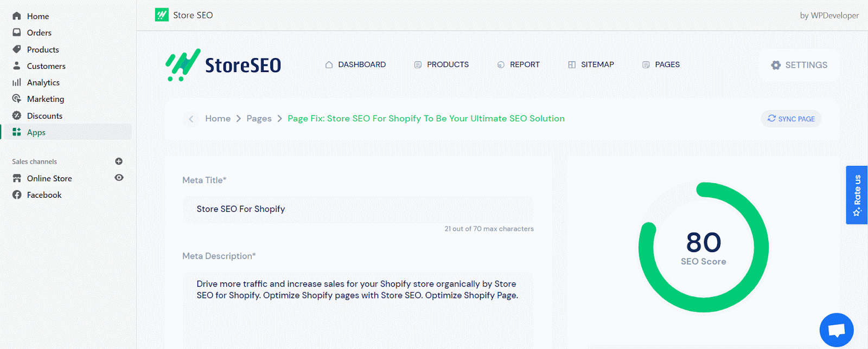Click the Online Store storefront icon
This screenshot has height=349, width=868.
pos(17,178)
